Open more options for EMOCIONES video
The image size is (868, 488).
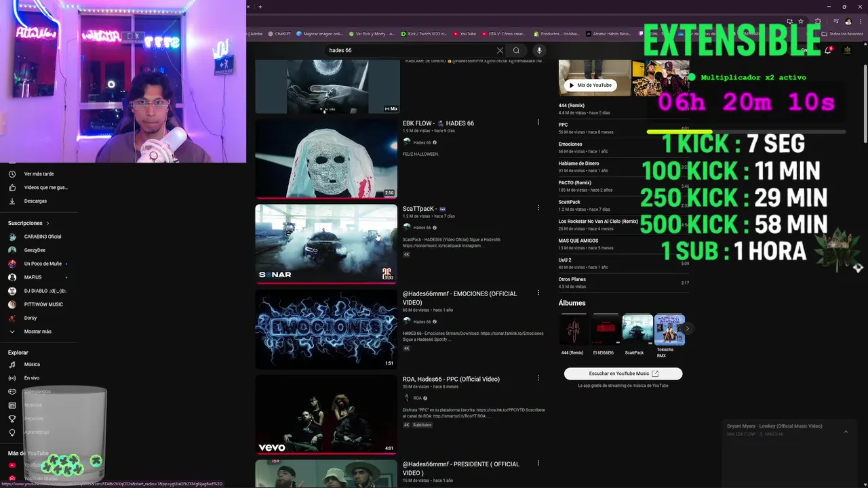click(x=538, y=293)
